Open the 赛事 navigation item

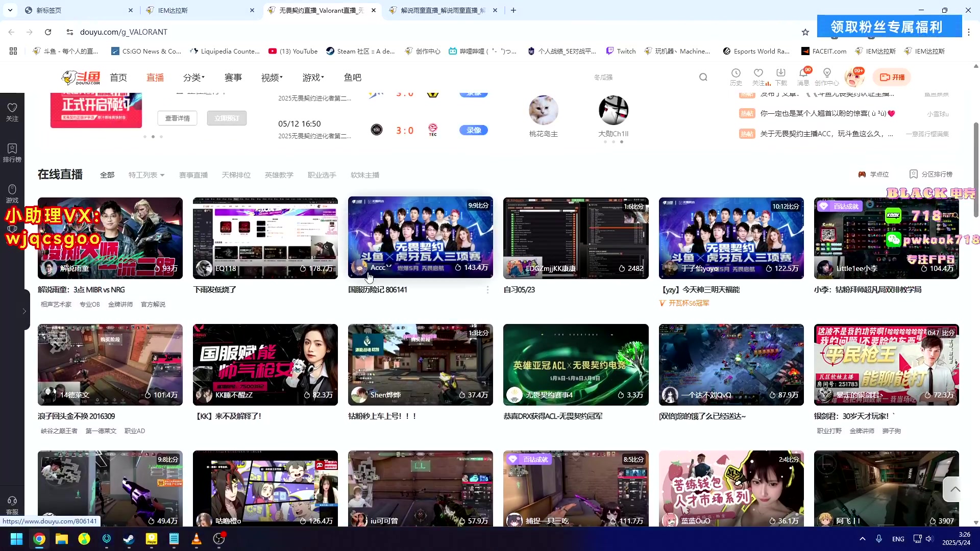click(x=233, y=78)
